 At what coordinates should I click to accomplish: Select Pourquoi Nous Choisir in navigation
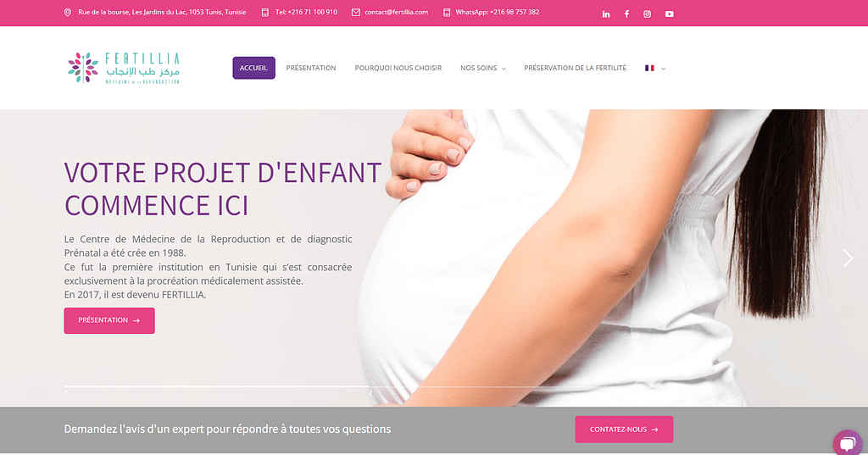[398, 68]
